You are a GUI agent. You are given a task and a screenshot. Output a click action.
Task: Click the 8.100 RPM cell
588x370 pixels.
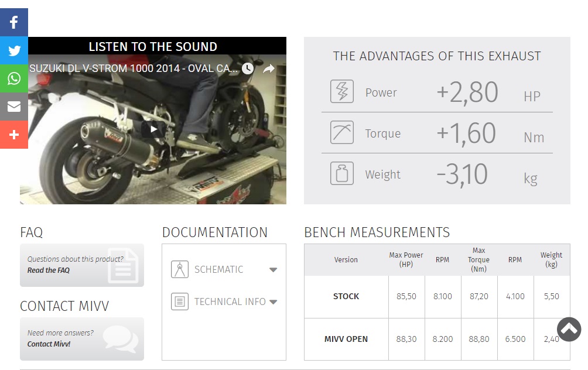(443, 296)
